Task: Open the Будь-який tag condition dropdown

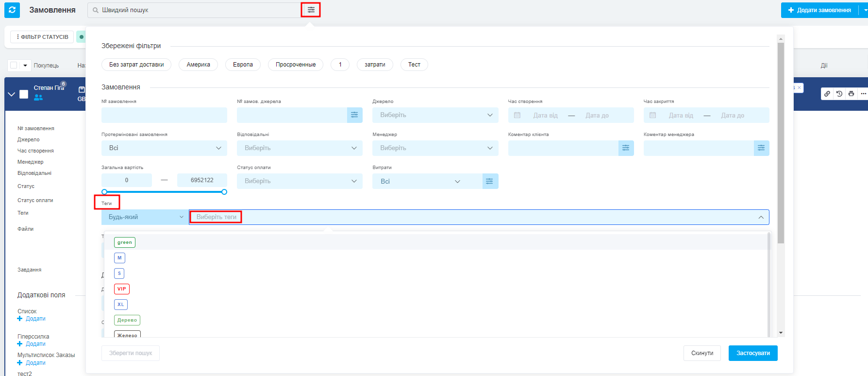Action: point(145,217)
